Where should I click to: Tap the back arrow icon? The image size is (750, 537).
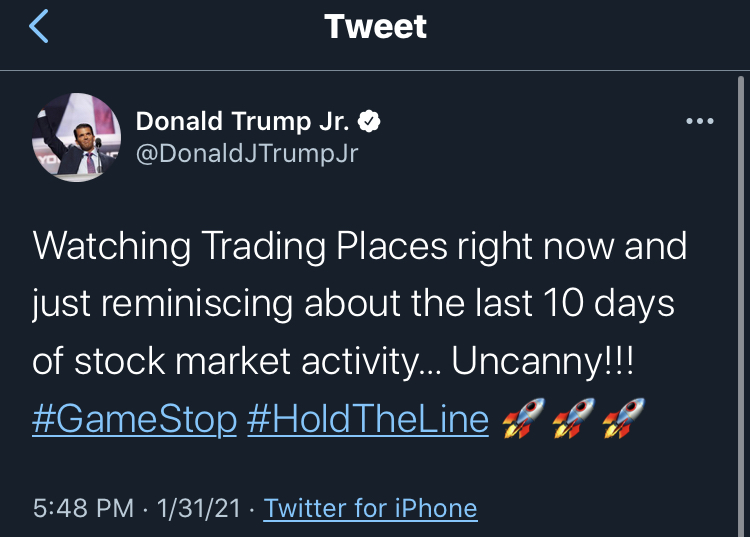39,27
